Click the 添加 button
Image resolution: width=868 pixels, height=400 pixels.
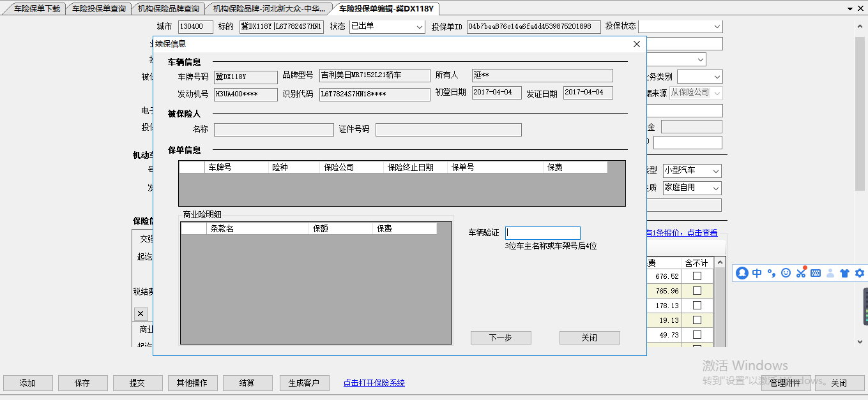tap(27, 383)
